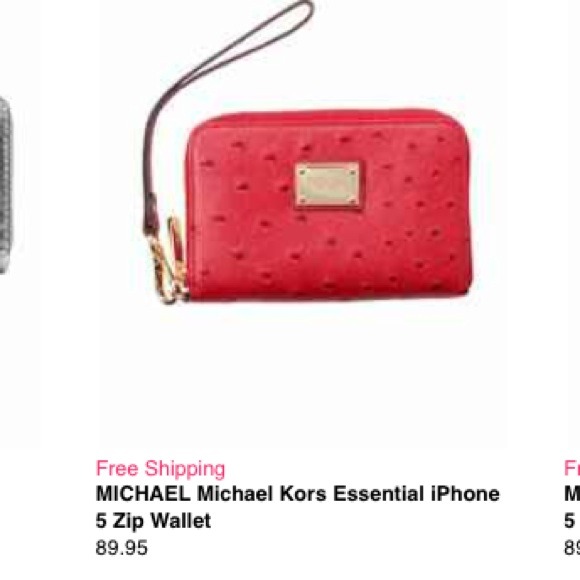Click the cut-off bold '5' at right edge
This screenshot has height=580, width=580.
[x=570, y=521]
